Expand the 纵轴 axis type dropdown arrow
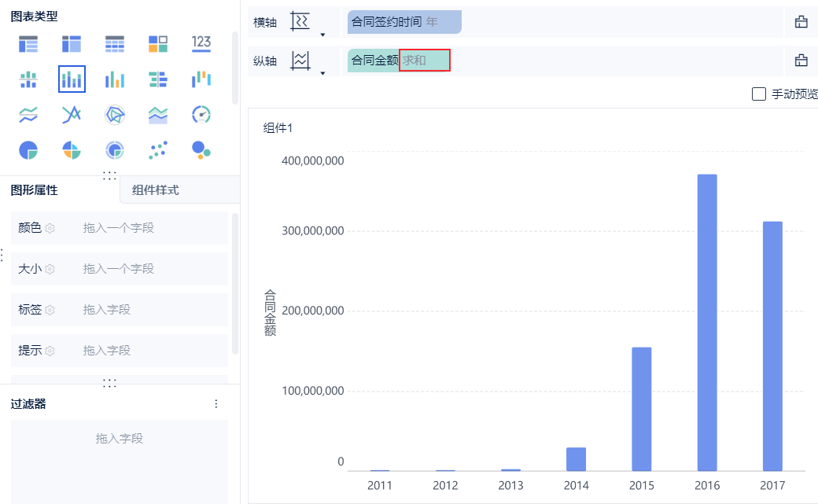The height and width of the screenshot is (504, 818). [322, 73]
